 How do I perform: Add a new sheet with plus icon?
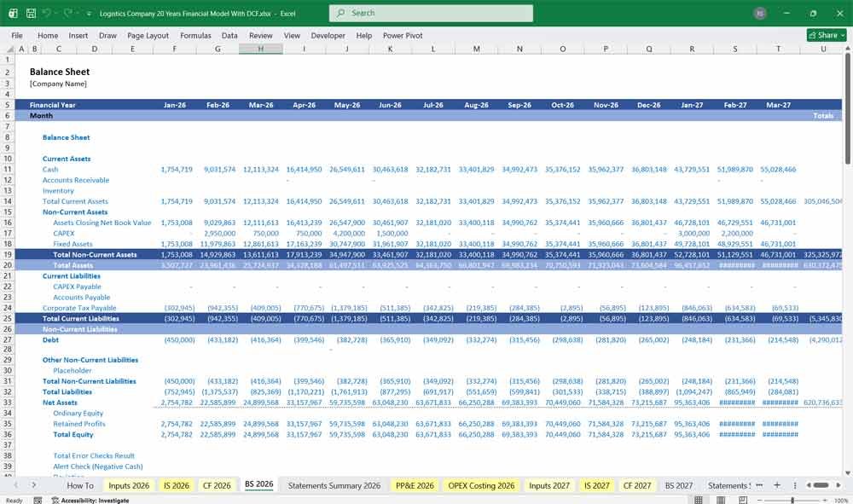[777, 485]
